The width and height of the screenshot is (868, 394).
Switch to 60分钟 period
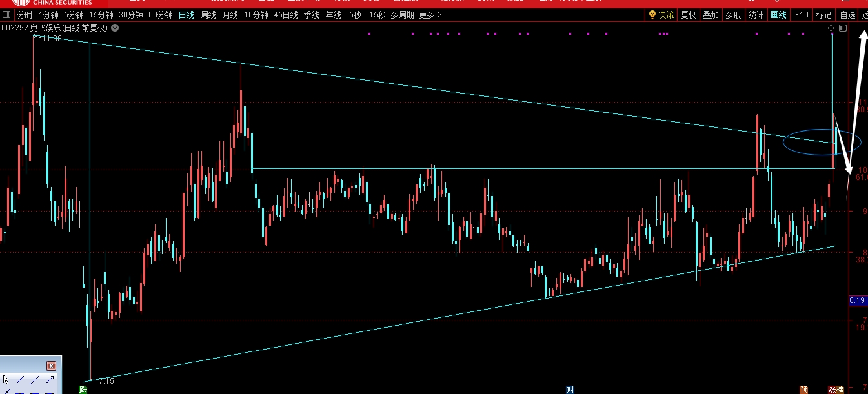coord(161,15)
